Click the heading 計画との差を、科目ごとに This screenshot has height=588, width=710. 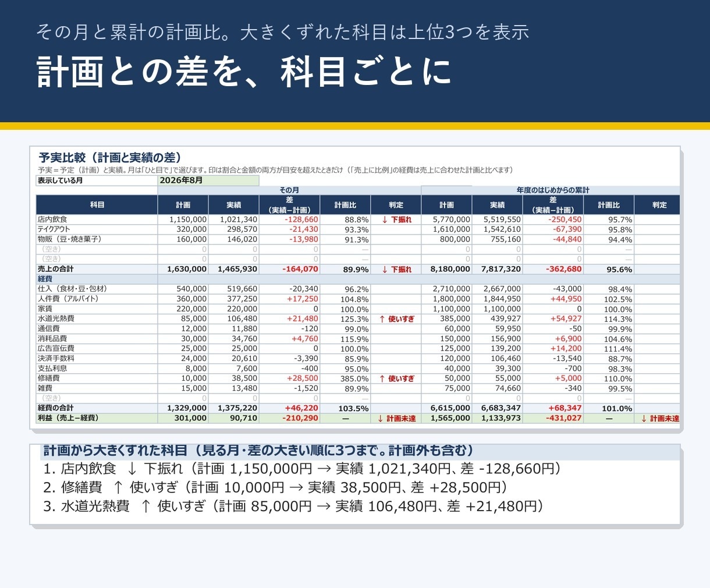click(x=244, y=72)
